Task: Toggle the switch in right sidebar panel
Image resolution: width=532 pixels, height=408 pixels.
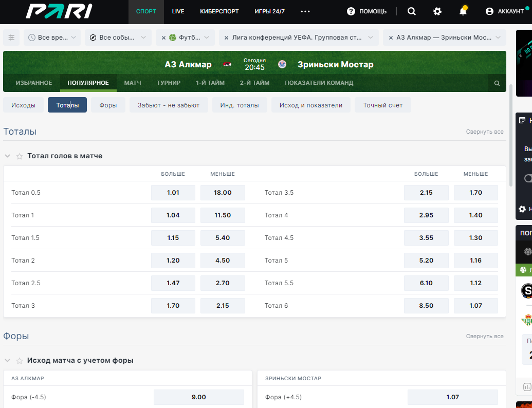Action: point(528,178)
